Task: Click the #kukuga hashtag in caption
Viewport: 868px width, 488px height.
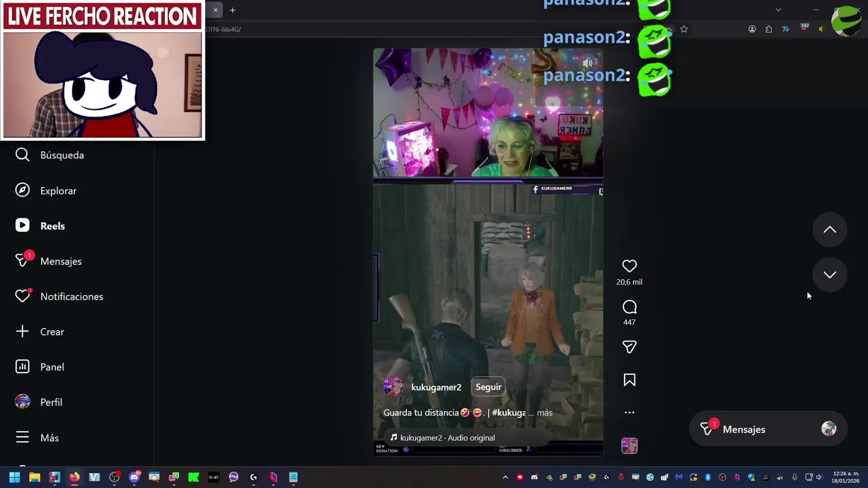Action: point(509,413)
